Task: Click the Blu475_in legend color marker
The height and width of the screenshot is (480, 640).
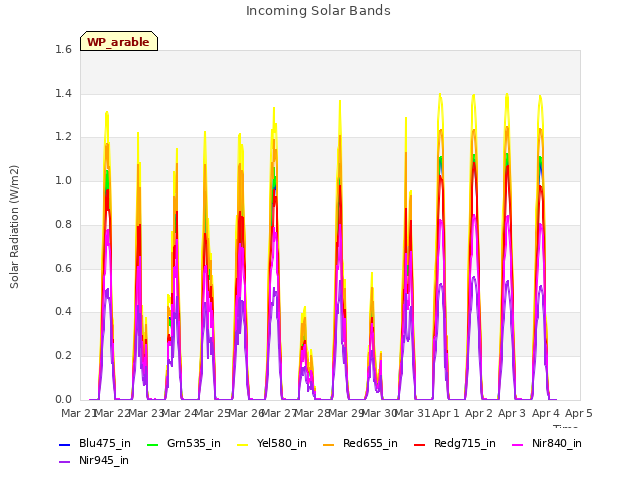Action: click(64, 444)
